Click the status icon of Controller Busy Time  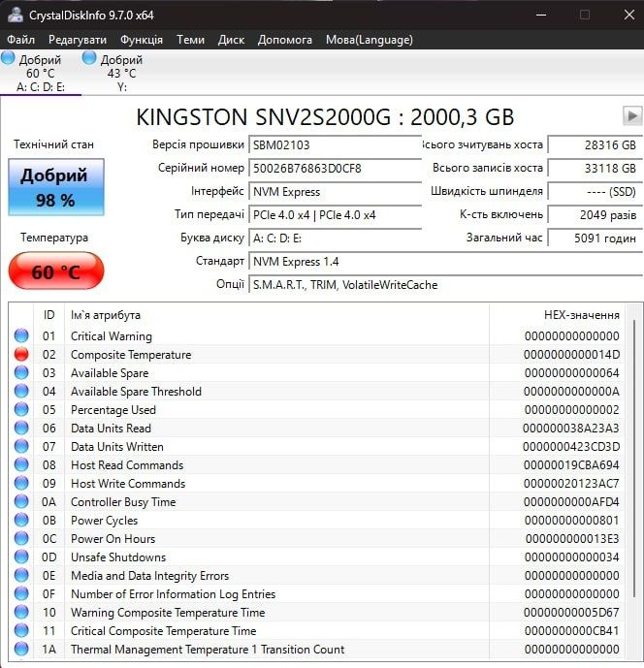point(21,501)
